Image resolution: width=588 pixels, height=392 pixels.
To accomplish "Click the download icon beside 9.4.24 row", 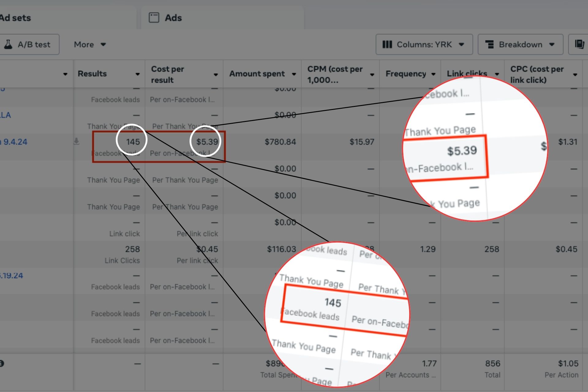I will [x=76, y=141].
